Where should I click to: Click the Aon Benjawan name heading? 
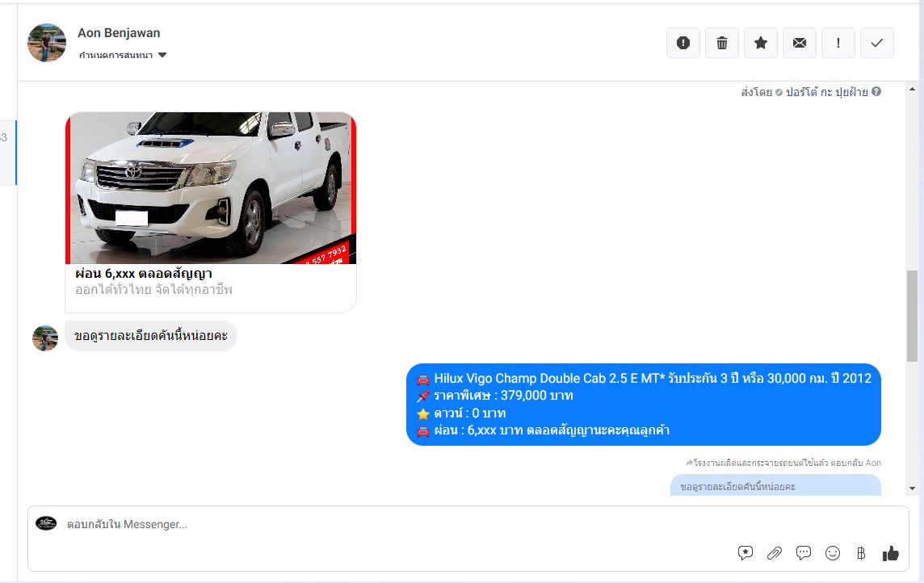[119, 33]
